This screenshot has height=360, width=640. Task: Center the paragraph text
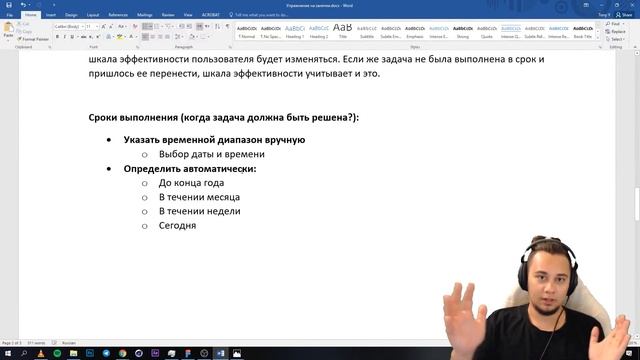click(x=153, y=37)
